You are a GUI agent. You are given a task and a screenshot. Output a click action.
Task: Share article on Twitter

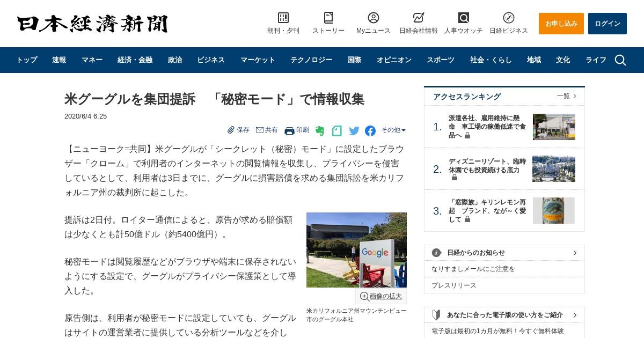tap(354, 131)
